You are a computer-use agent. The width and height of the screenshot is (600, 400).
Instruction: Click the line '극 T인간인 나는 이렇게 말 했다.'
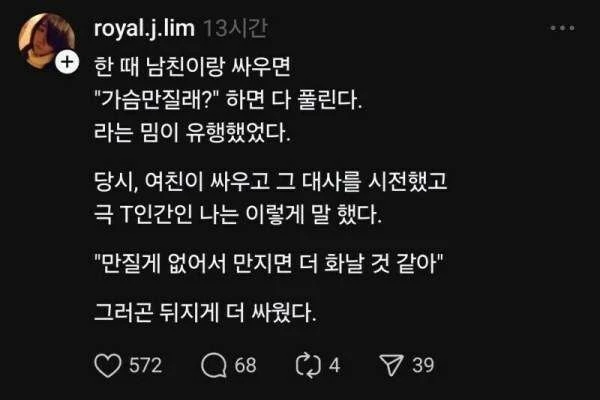238,214
